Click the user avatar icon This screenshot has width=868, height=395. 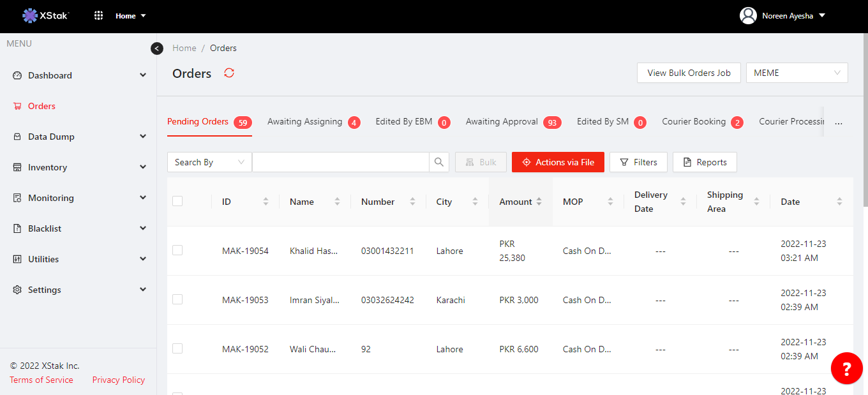748,15
